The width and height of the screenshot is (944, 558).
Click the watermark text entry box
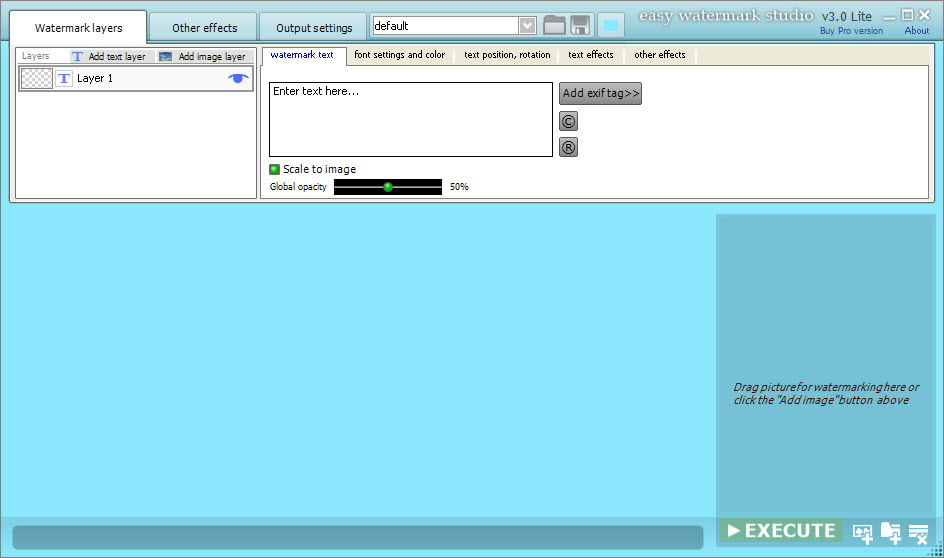click(x=411, y=120)
